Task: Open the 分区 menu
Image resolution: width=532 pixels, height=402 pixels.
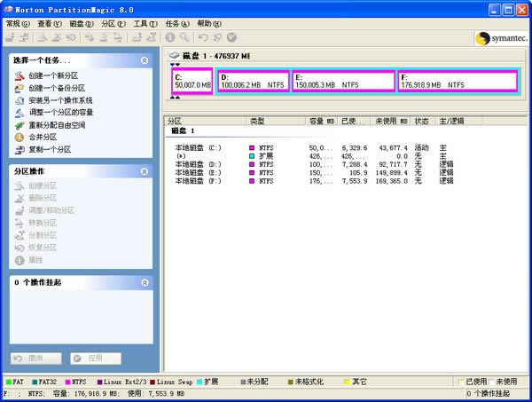Action: (113, 23)
